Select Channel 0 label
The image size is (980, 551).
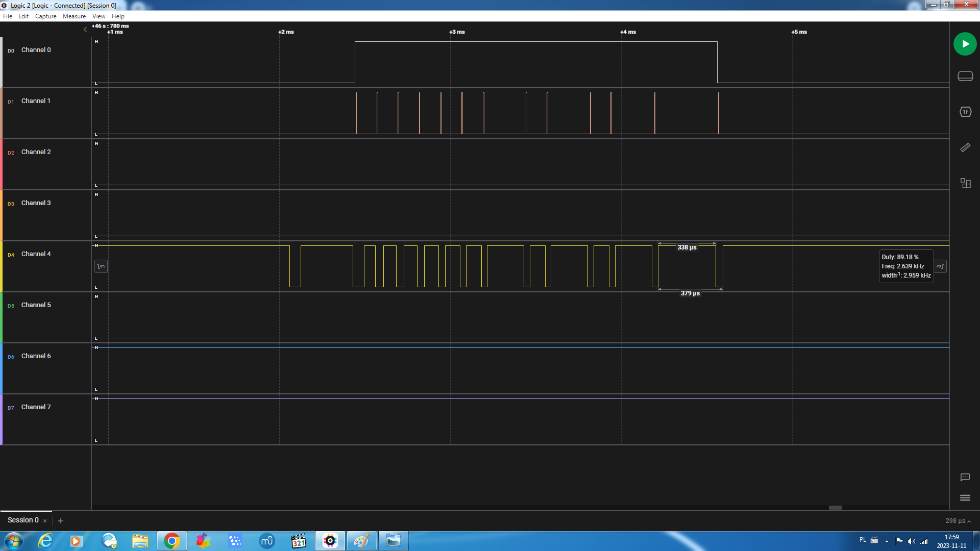tap(36, 50)
